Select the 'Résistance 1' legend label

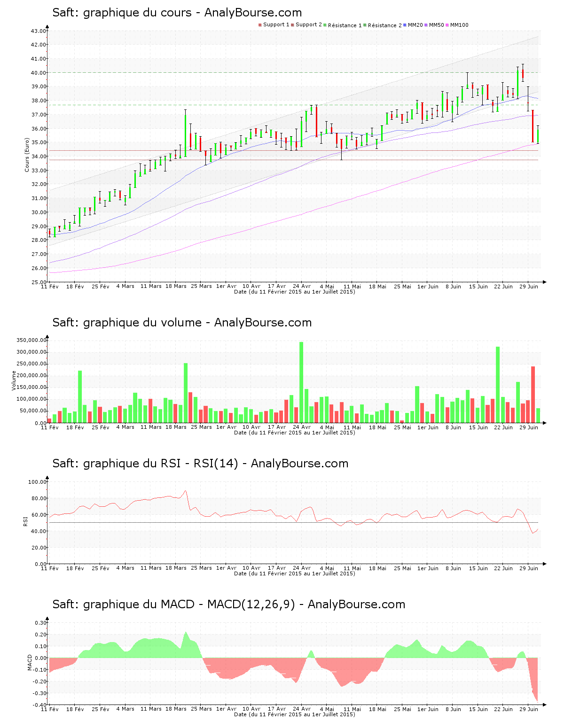[x=345, y=25]
